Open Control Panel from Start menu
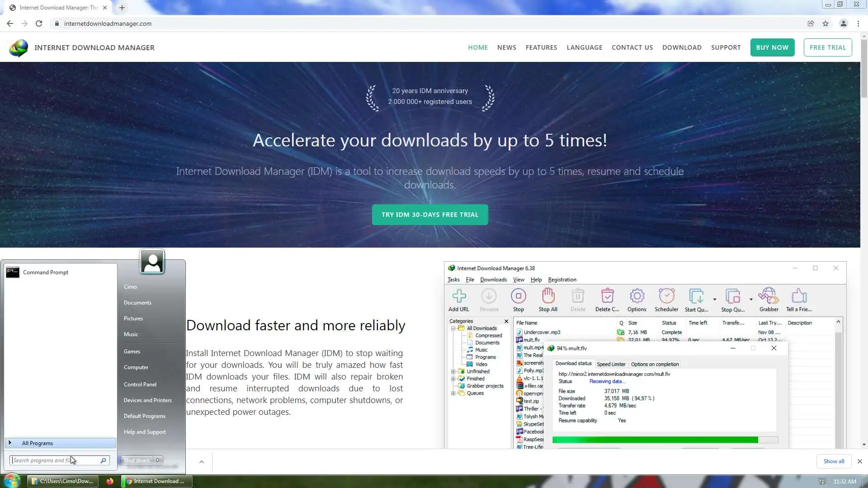Viewport: 868px width, 488px height. 140,385
